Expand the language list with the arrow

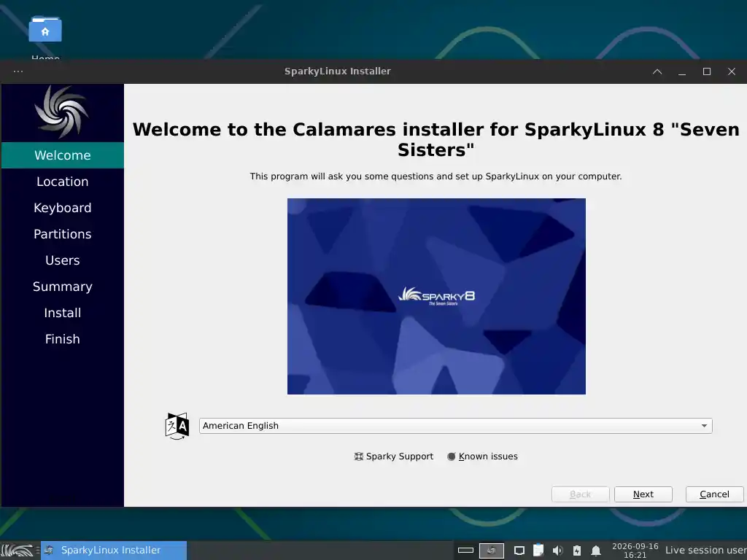pos(704,426)
